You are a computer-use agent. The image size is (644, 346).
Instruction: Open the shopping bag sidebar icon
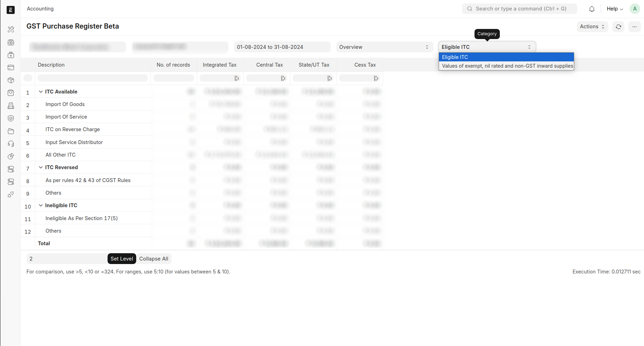tap(11, 93)
